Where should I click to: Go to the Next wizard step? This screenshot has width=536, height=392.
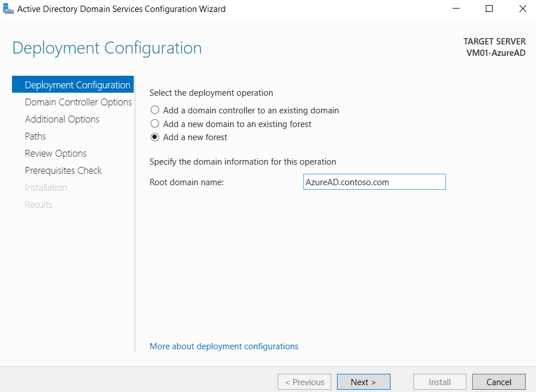tap(363, 382)
